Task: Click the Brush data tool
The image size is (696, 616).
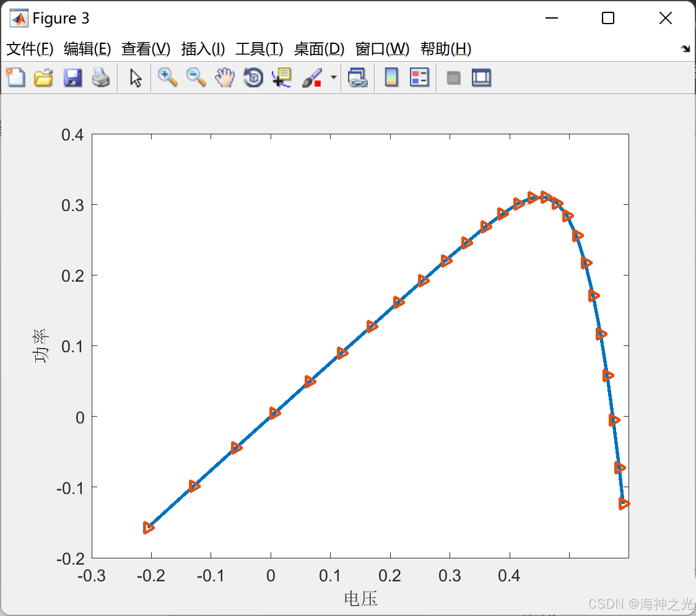Action: coord(312,77)
